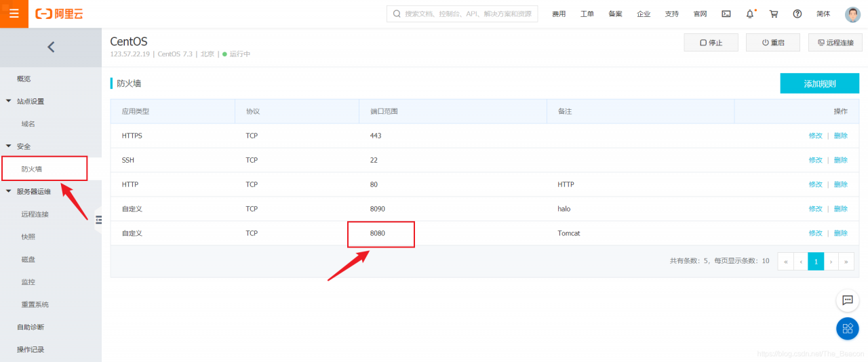This screenshot has height=362, width=868.
Task: Click 删除 for the HTTPS rule
Action: pos(841,136)
